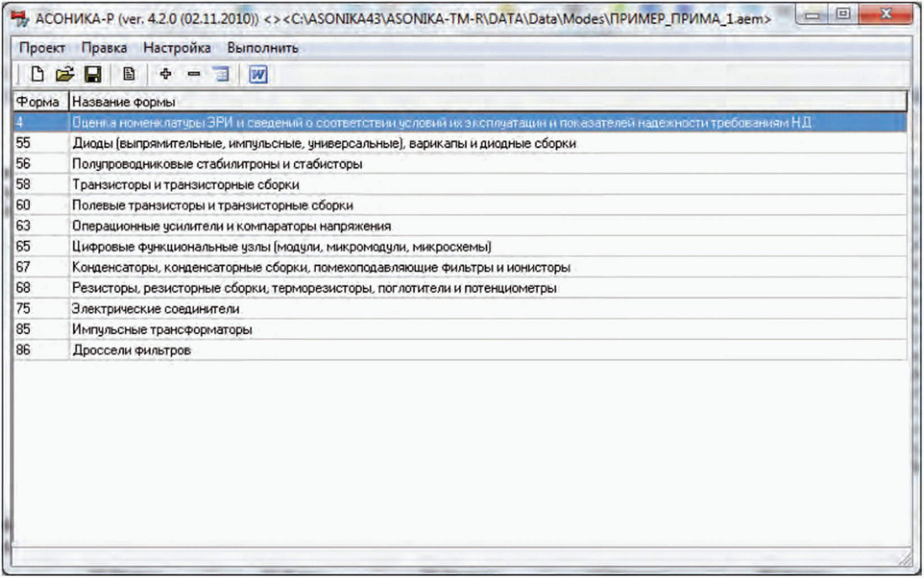Create a new project with blank page icon

tap(37, 74)
